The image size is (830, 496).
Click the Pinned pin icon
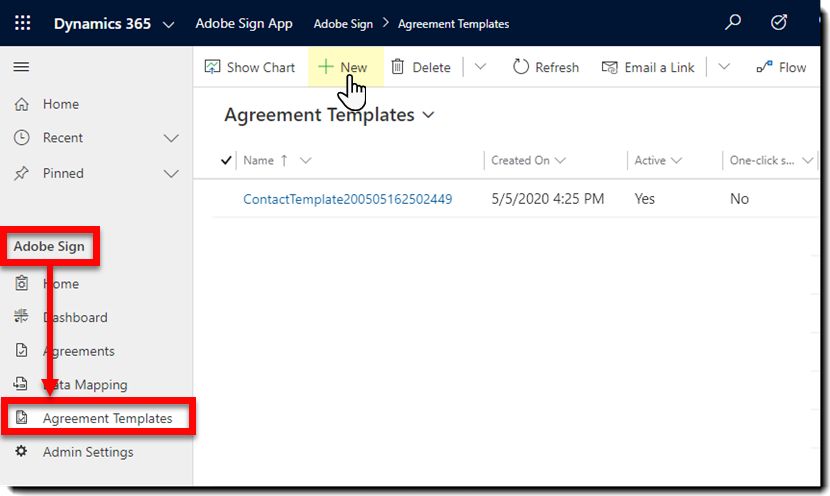21,173
